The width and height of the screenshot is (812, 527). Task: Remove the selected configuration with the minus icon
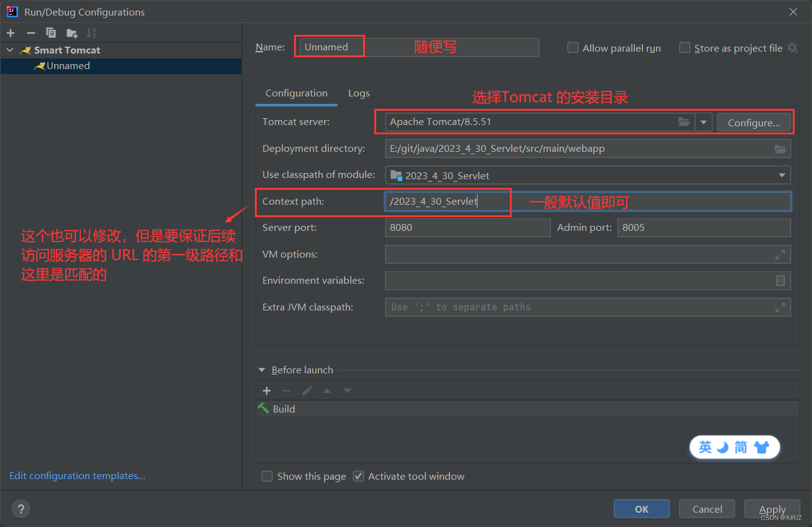tap(31, 33)
